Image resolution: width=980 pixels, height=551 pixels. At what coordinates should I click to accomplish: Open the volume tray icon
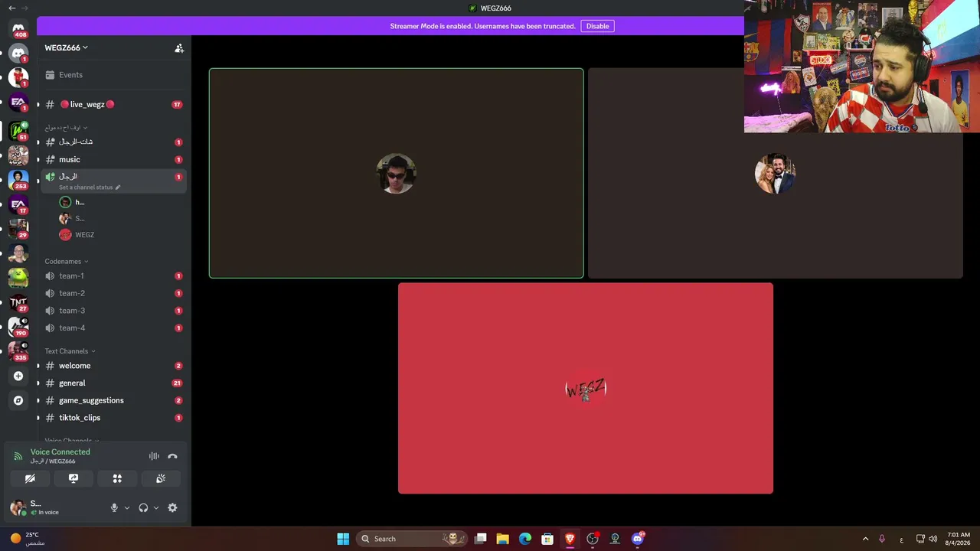tap(933, 539)
